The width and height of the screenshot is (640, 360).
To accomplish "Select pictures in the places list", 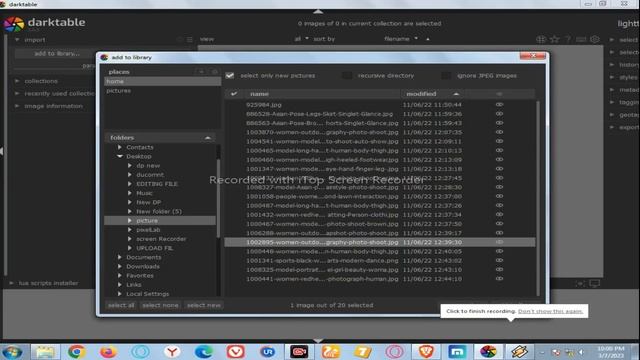I will click(x=162, y=91).
